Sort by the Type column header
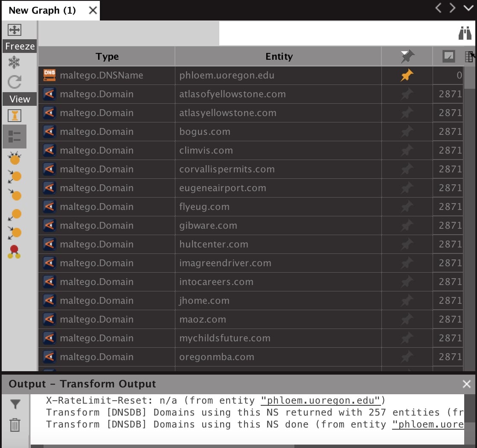The width and height of the screenshot is (477, 448). pyautogui.click(x=107, y=56)
